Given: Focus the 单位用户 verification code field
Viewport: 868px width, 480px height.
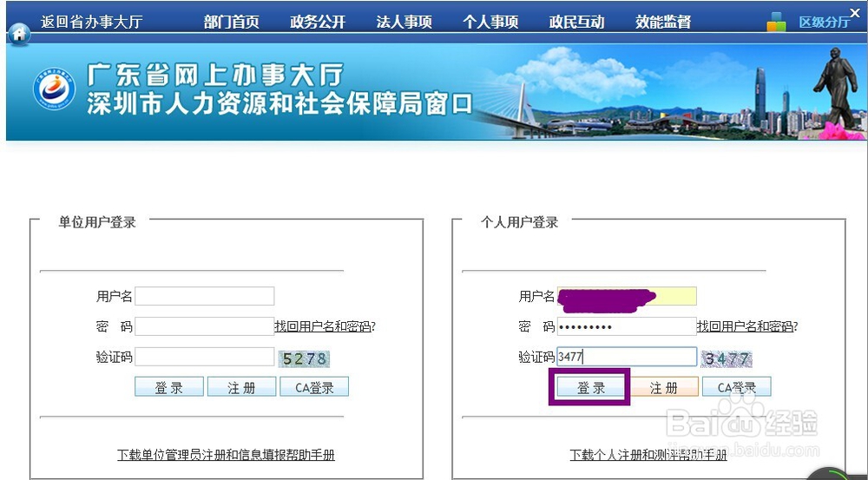Looking at the screenshot, I should pos(205,357).
